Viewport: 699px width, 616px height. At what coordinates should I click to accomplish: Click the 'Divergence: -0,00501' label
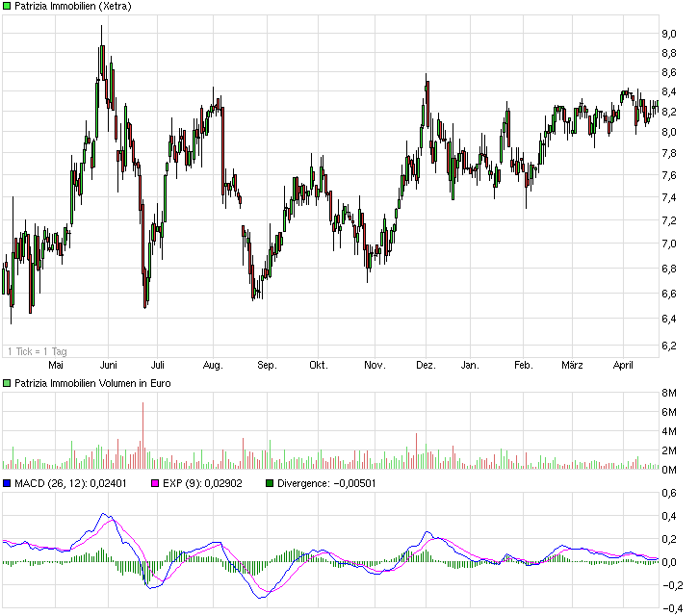[326, 483]
